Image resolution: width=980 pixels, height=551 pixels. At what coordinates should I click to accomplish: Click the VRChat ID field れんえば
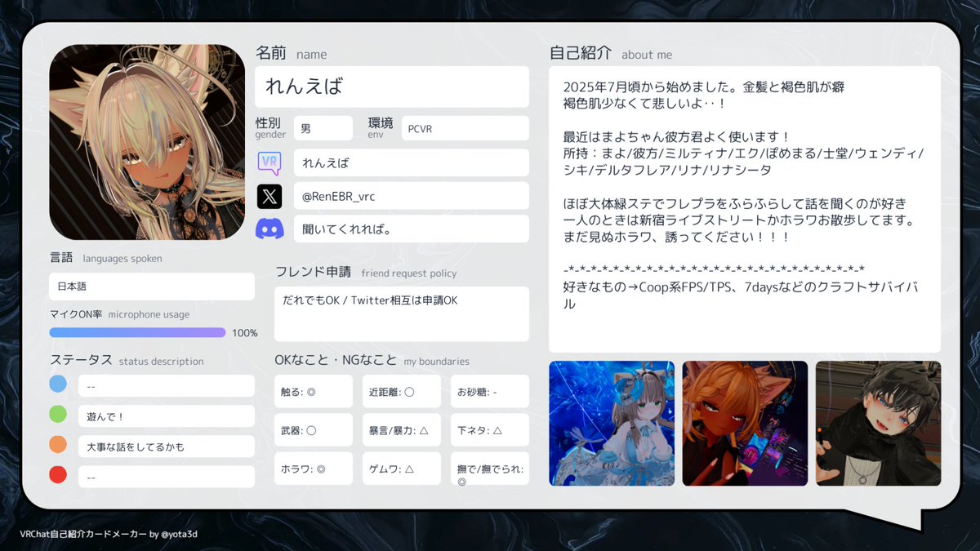pos(412,162)
